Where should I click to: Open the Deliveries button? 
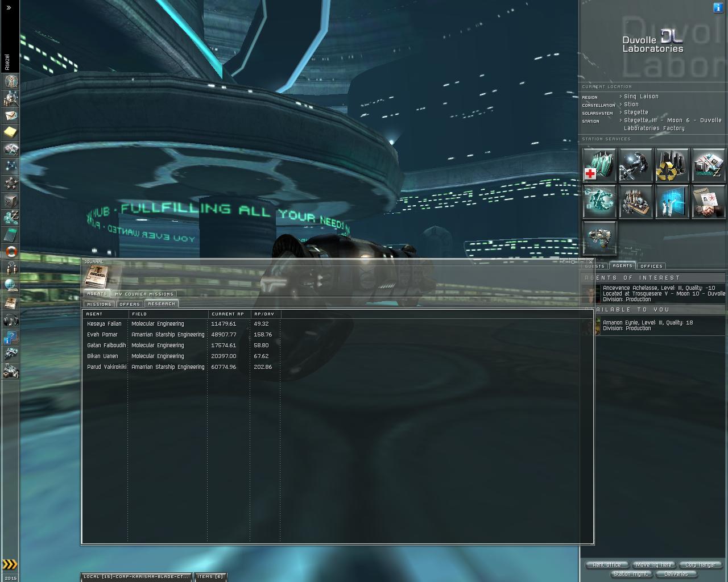[x=676, y=574]
